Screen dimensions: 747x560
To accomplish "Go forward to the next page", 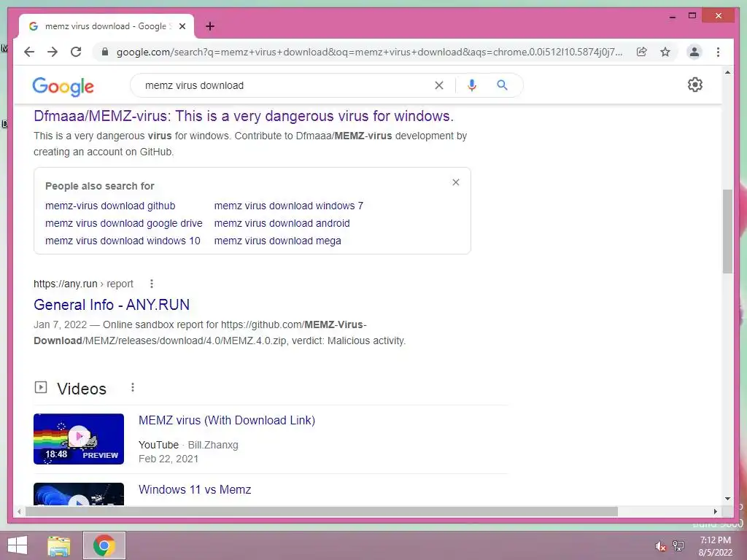I will click(x=53, y=52).
